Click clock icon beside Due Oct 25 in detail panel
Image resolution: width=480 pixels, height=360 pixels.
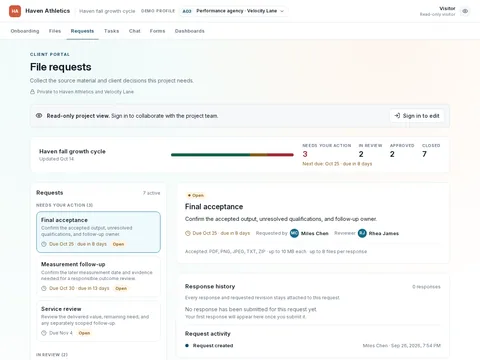188,233
